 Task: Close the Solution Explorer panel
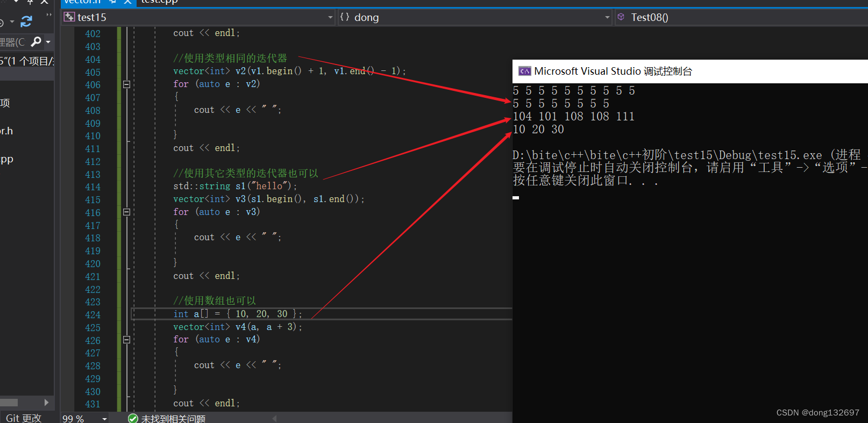(45, 2)
